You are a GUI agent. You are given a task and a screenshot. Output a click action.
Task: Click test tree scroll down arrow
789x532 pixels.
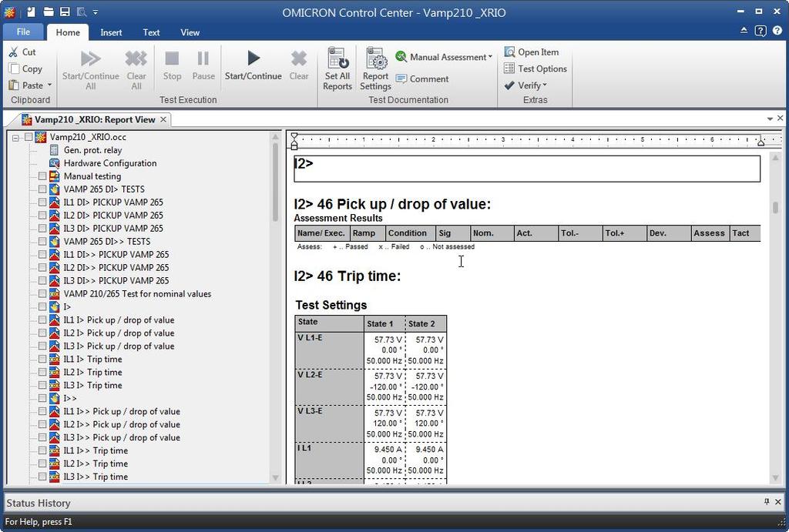(275, 477)
